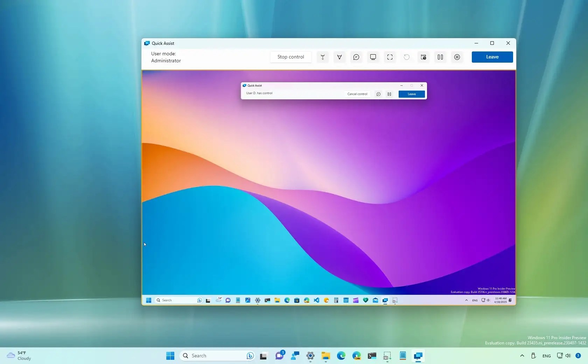Open the annotation drawing tool
The height and width of the screenshot is (364, 588).
click(339, 57)
